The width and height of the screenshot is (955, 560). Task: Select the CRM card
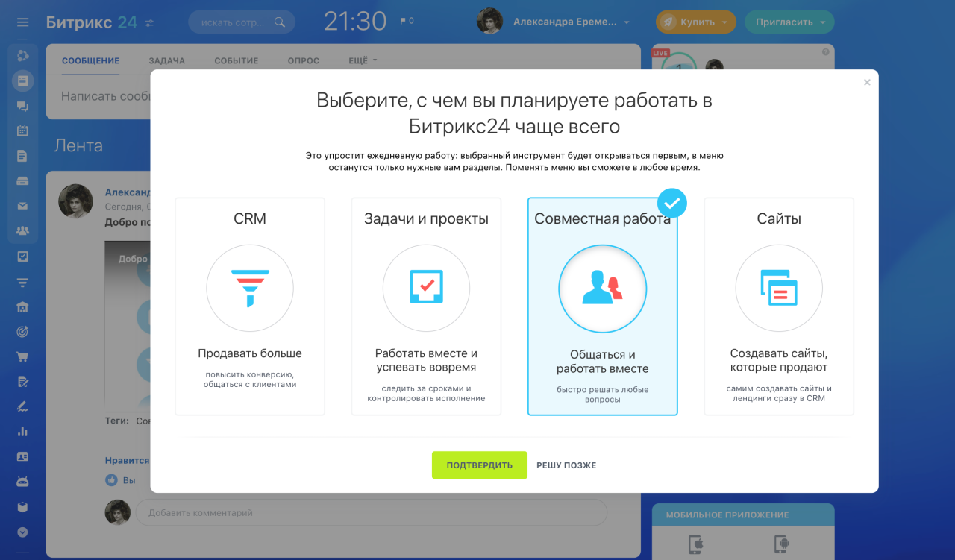click(x=250, y=306)
